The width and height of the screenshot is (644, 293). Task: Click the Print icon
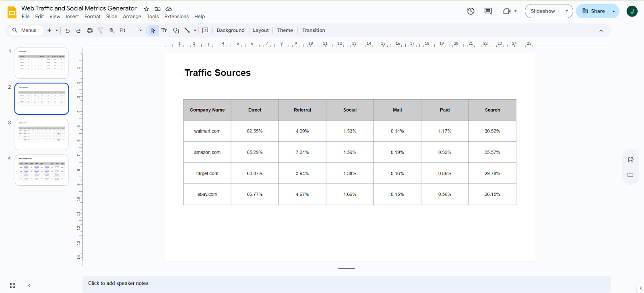coord(90,30)
